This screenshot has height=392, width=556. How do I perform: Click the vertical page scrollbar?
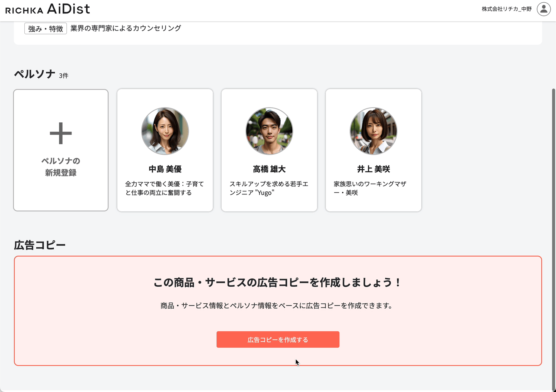pyautogui.click(x=553, y=231)
